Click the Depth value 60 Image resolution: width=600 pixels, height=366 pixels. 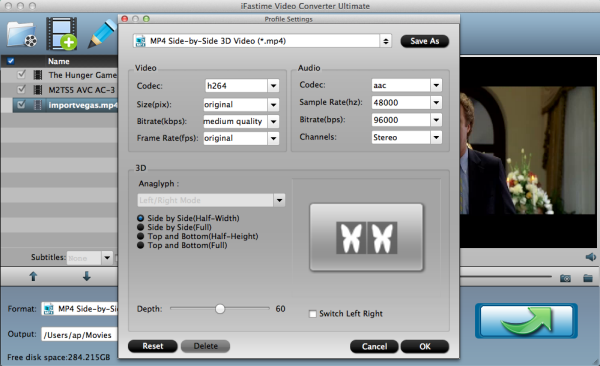[x=280, y=309]
